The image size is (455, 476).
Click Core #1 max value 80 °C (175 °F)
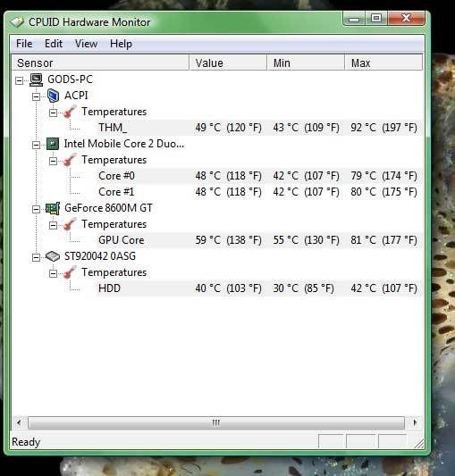click(383, 192)
